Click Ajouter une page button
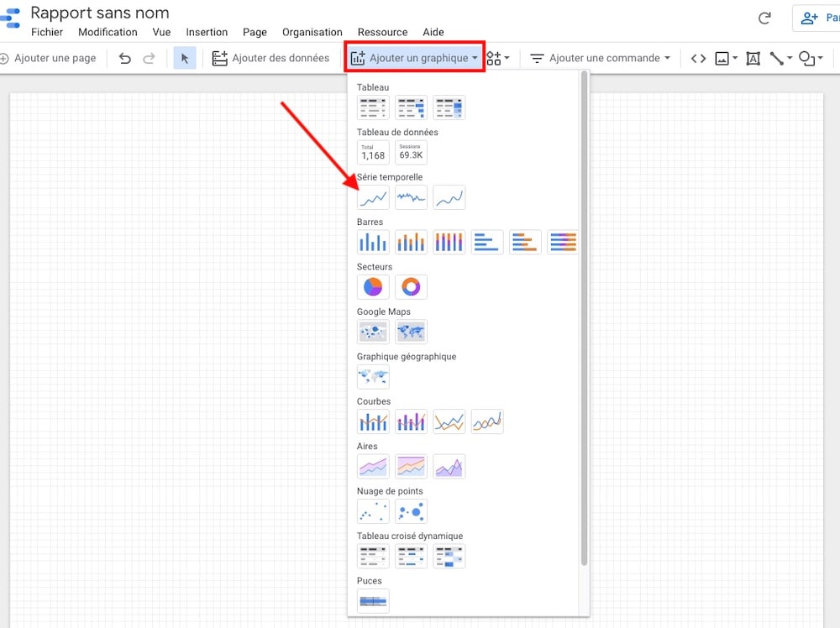 pos(48,58)
